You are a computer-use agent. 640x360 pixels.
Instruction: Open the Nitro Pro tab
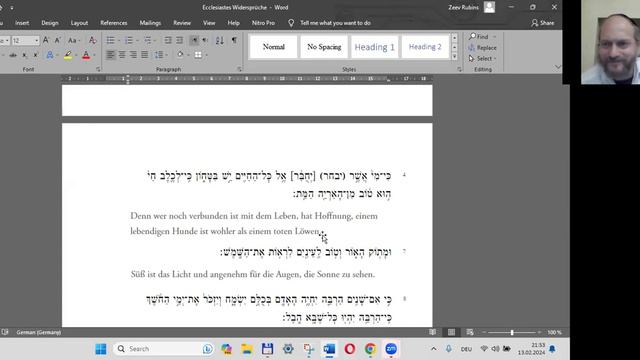point(263,23)
